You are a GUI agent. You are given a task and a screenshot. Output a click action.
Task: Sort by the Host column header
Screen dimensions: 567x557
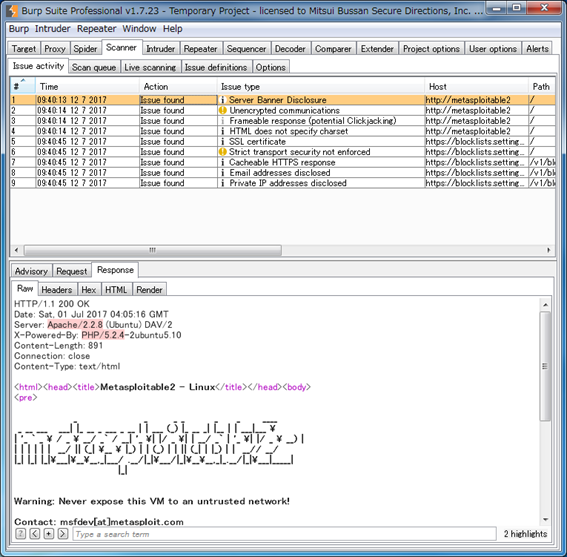pyautogui.click(x=476, y=86)
